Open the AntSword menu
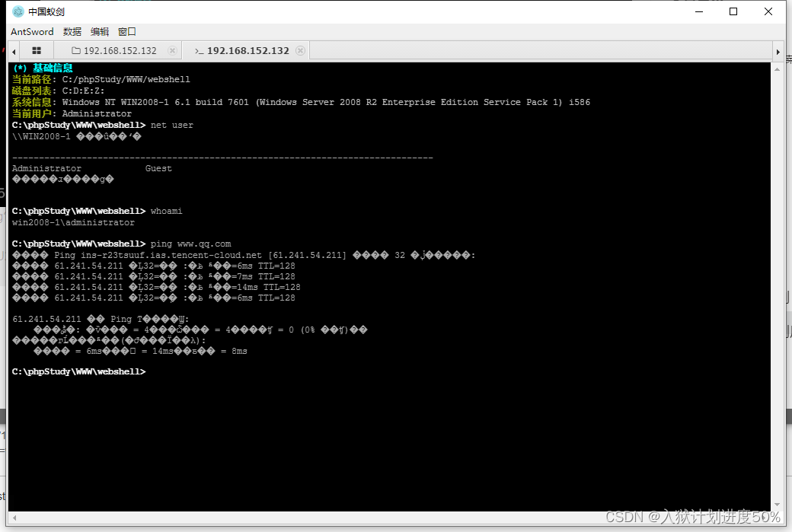 (32, 31)
